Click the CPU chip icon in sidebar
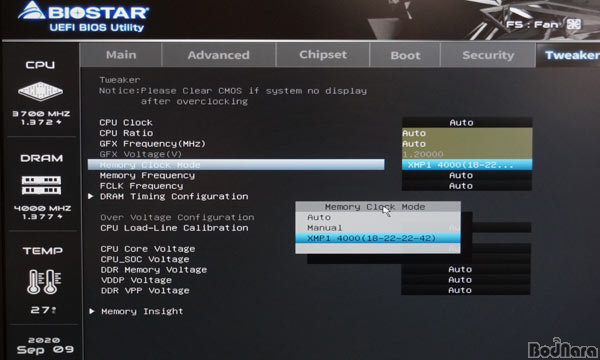Viewport: 600px width, 360px height. point(41,91)
